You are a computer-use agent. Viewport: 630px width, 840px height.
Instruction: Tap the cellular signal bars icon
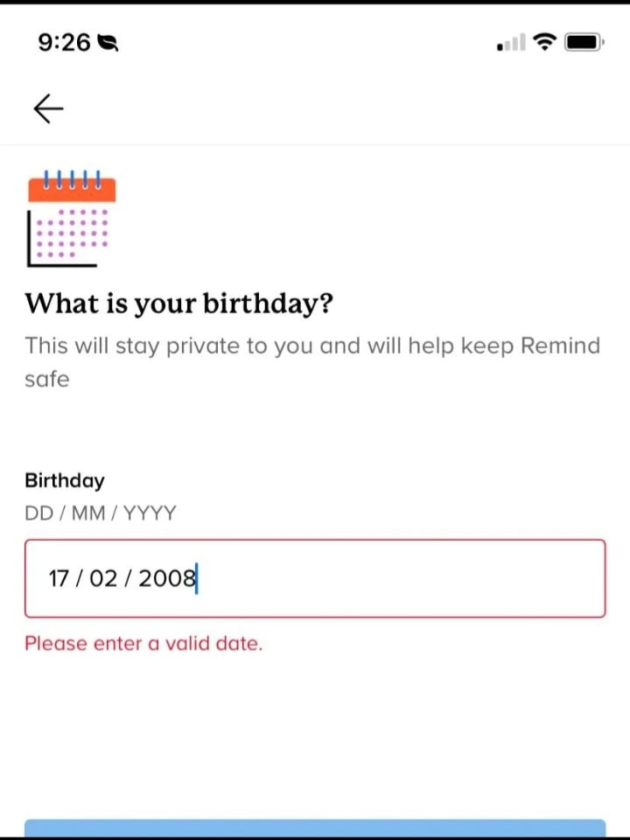(x=511, y=42)
